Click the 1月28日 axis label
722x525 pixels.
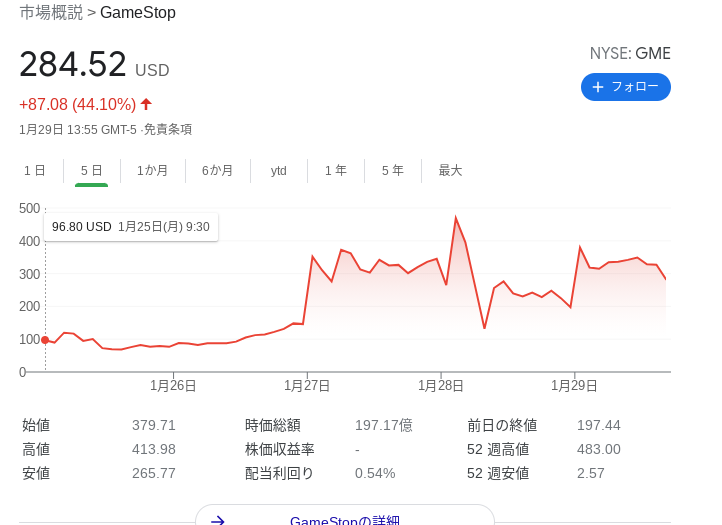(441, 385)
